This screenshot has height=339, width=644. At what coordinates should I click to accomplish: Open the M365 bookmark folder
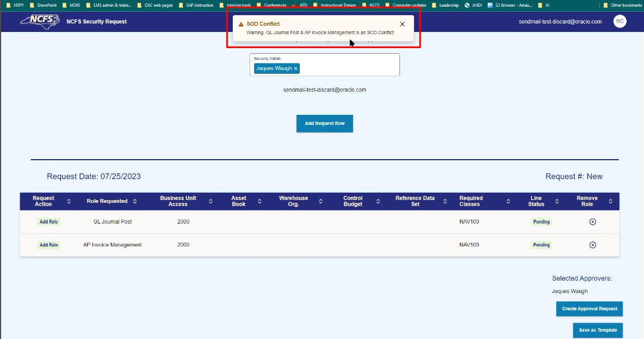72,6
